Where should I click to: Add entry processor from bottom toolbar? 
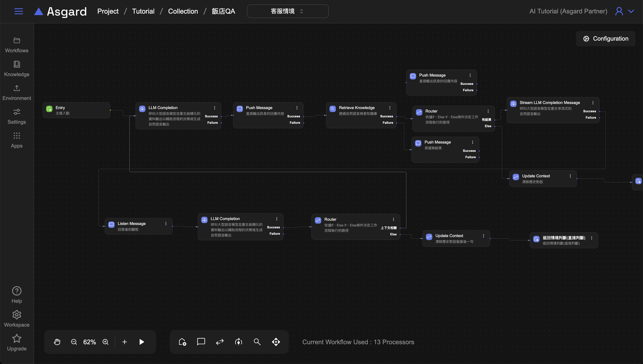click(x=182, y=342)
